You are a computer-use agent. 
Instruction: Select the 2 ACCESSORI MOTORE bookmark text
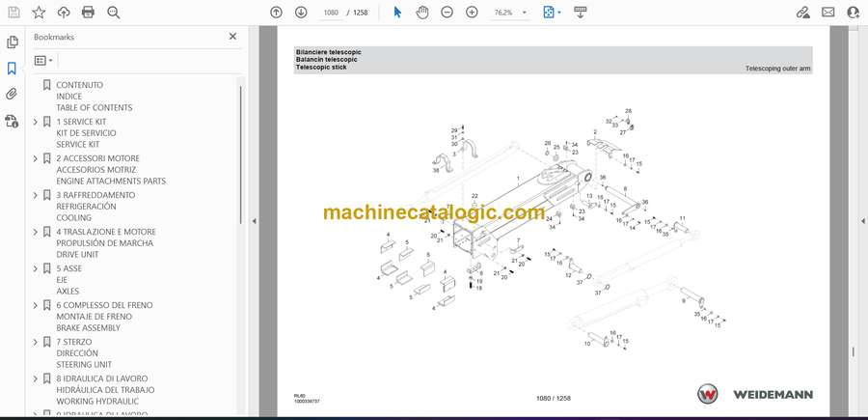[x=111, y=170]
